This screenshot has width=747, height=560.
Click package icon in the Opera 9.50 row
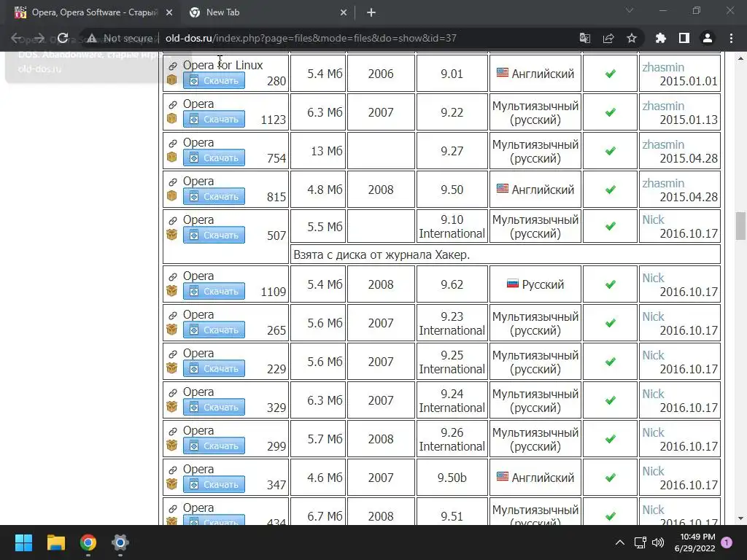(x=172, y=195)
